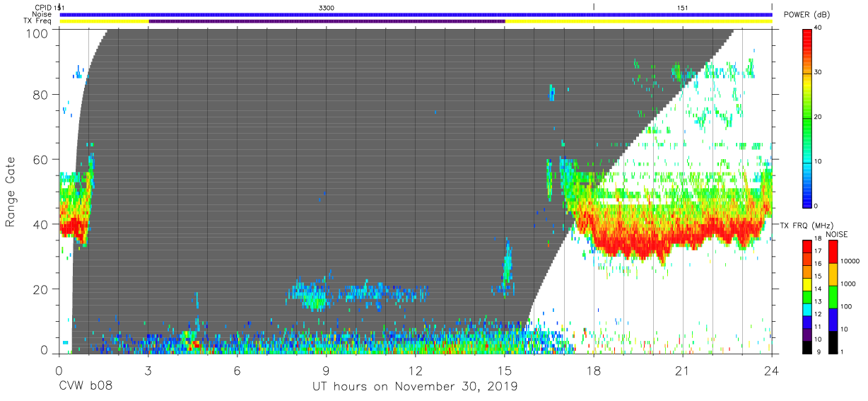Image resolution: width=868 pixels, height=401 pixels.
Task: Click the CVW b08 radar label
Action: pyautogui.click(x=86, y=387)
